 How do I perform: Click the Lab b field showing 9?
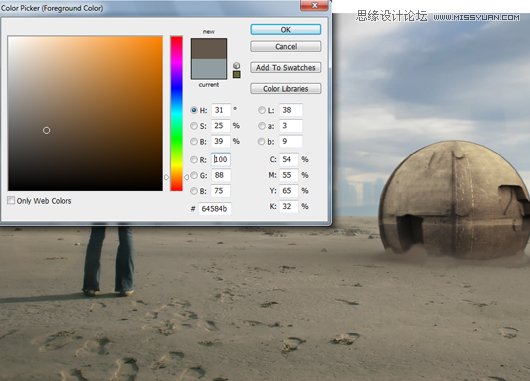(x=291, y=141)
